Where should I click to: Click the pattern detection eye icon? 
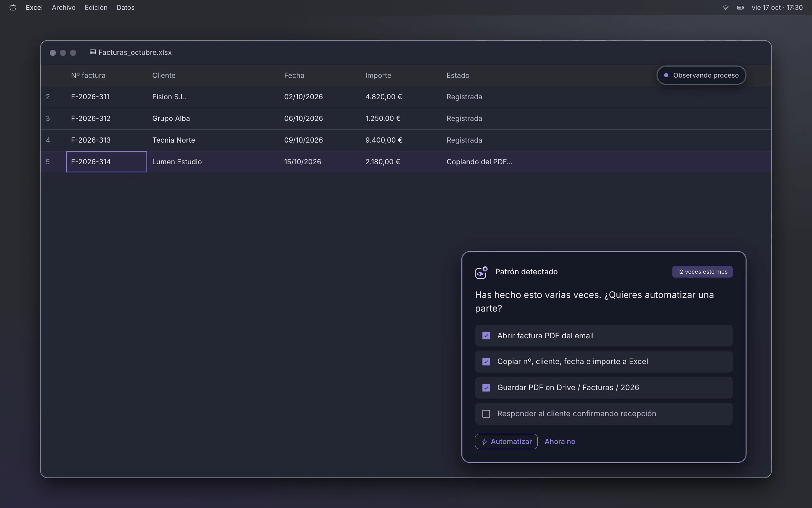481,272
